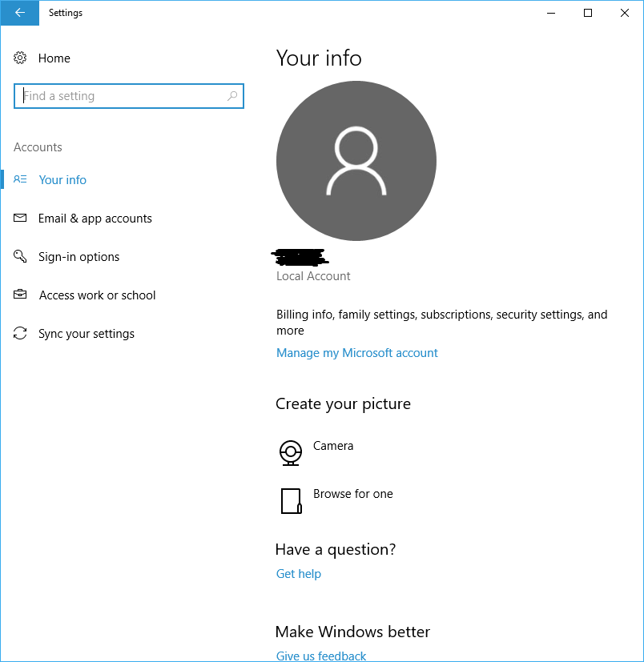
Task: Click the webcam Camera icon
Action: click(291, 453)
